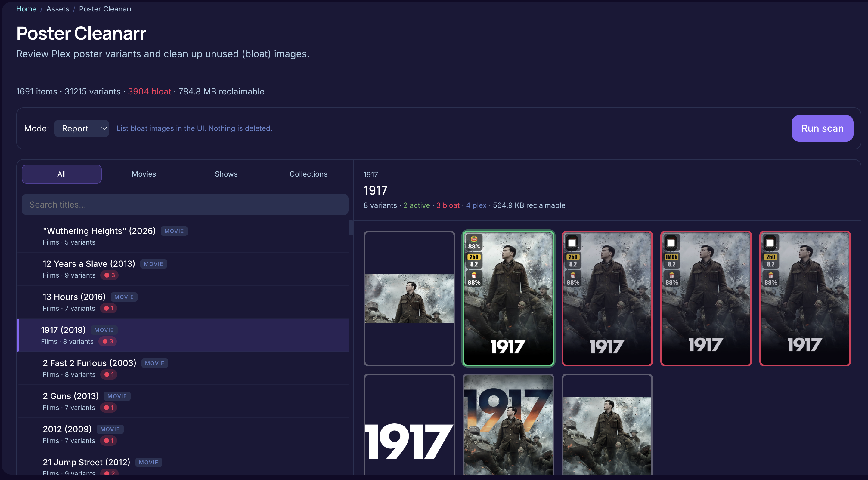
Task: Click "564.9 KB reclaimable" in the 1917 details
Action: 529,205
